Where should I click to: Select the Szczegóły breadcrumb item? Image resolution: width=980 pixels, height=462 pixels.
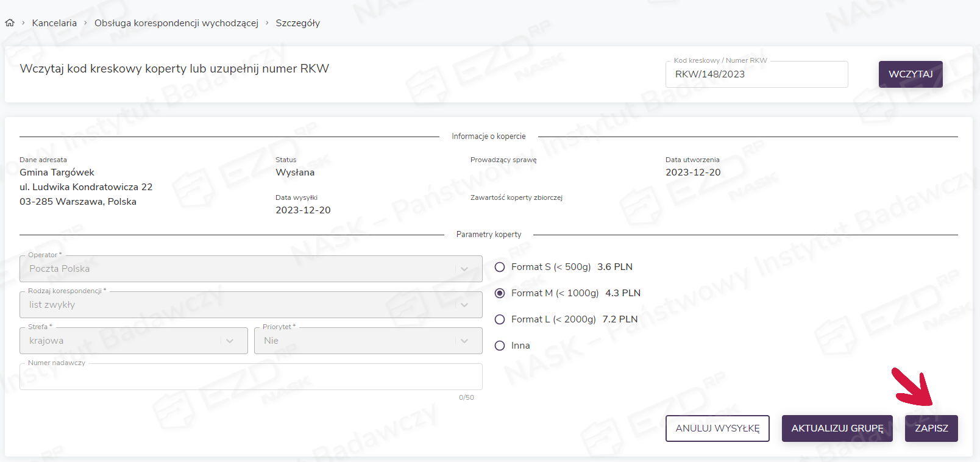(297, 23)
